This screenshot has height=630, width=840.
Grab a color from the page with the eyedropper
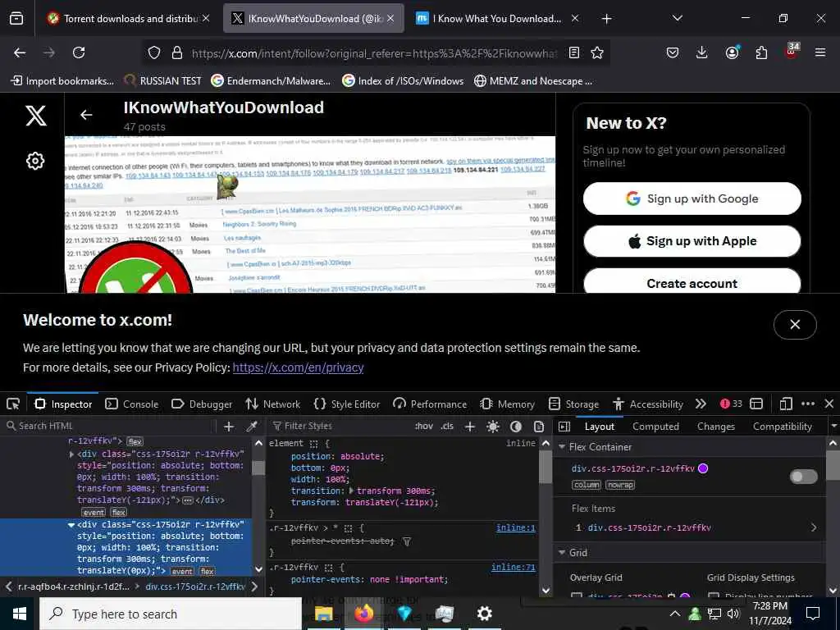251,427
